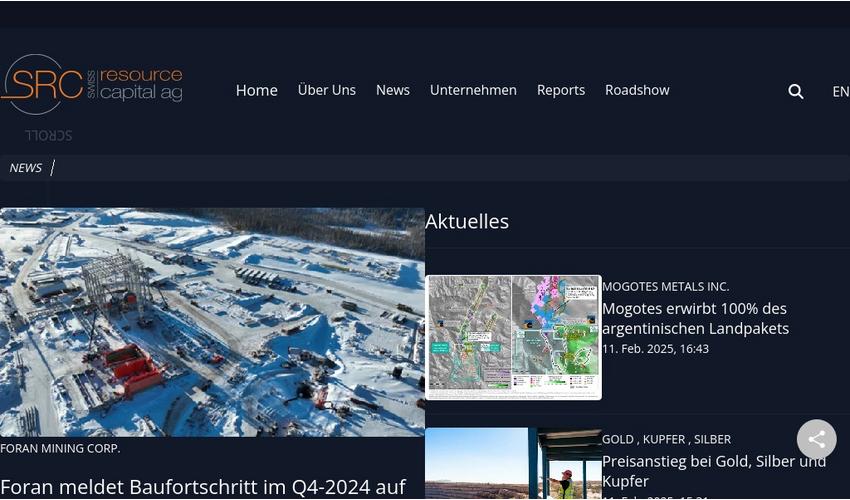Switch language to EN
This screenshot has width=850, height=500.
click(841, 92)
